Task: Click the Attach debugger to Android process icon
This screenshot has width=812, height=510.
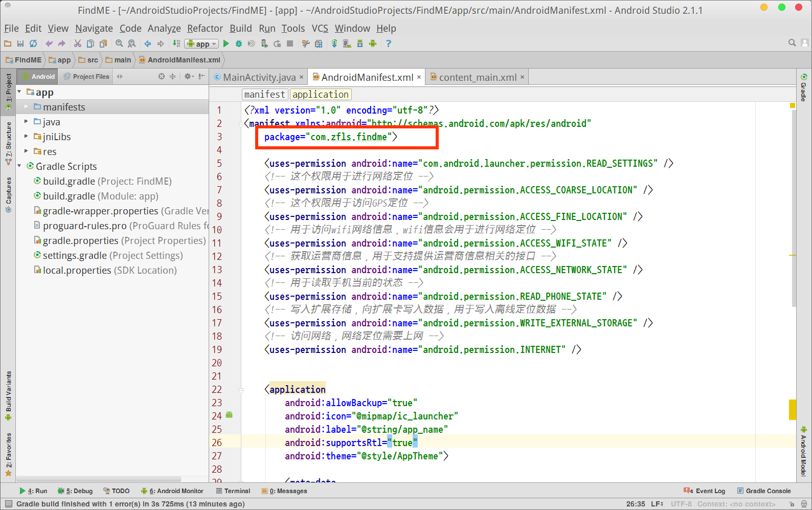Action: [x=264, y=43]
